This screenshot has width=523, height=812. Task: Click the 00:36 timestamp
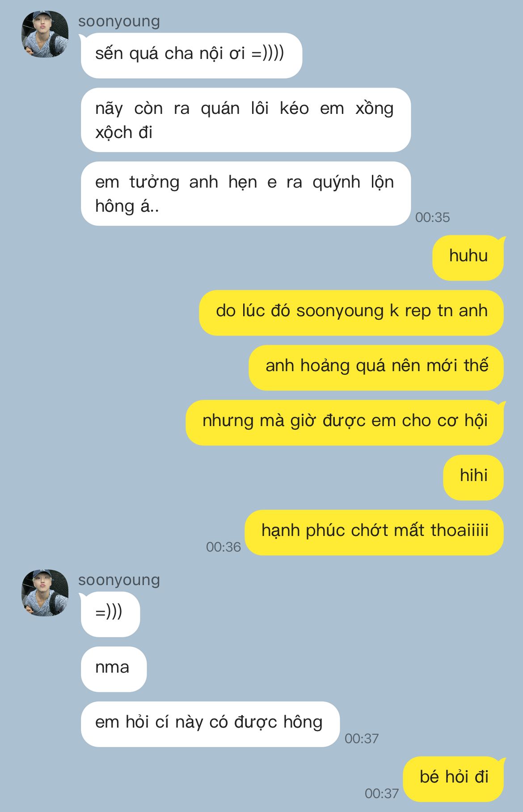click(x=223, y=547)
